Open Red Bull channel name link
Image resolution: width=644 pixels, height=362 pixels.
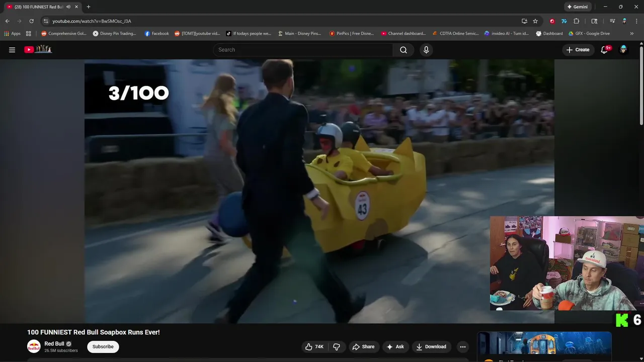tap(54, 344)
